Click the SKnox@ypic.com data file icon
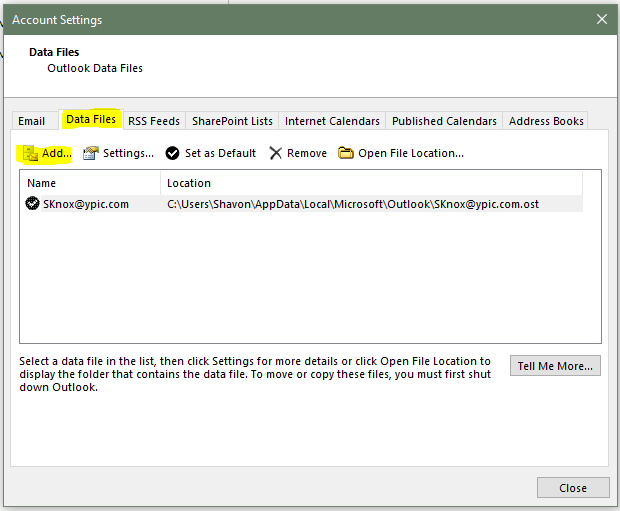620x511 pixels. [x=32, y=203]
